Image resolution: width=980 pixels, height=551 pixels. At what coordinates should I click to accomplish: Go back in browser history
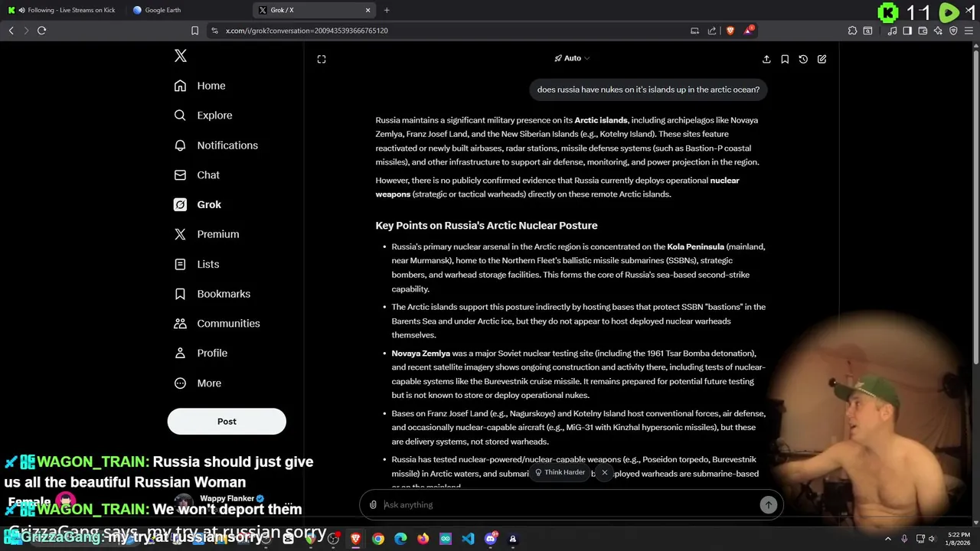coord(11,31)
